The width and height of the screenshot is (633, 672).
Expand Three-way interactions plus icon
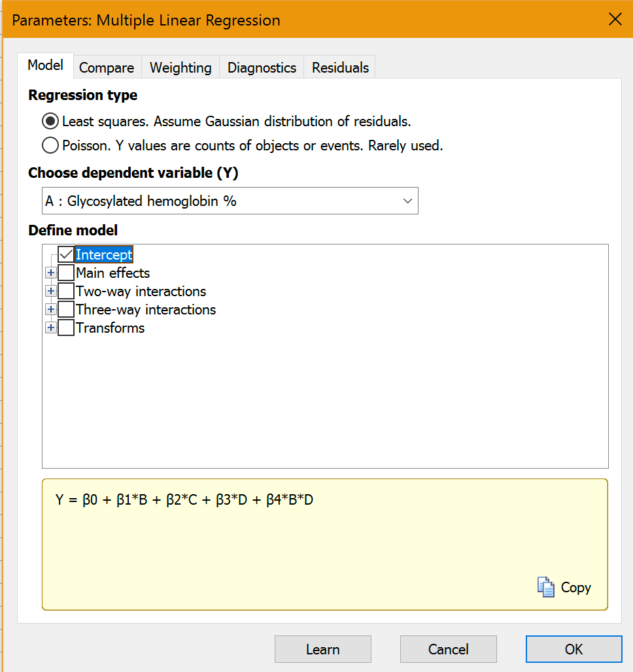pyautogui.click(x=50, y=310)
